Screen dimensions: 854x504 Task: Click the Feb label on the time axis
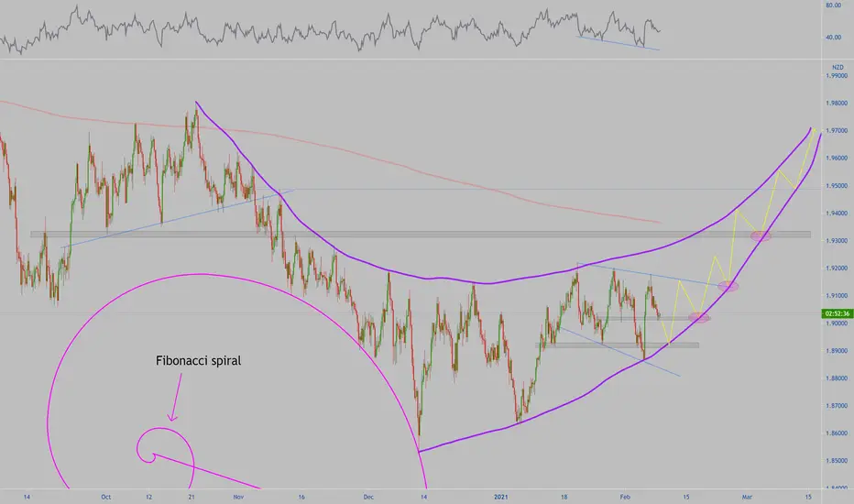pyautogui.click(x=625, y=497)
